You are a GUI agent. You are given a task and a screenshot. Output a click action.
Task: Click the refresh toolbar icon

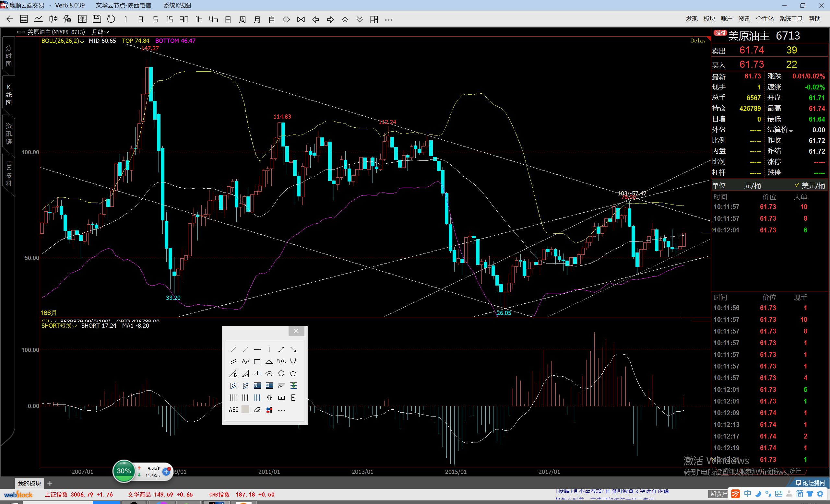[x=111, y=19]
